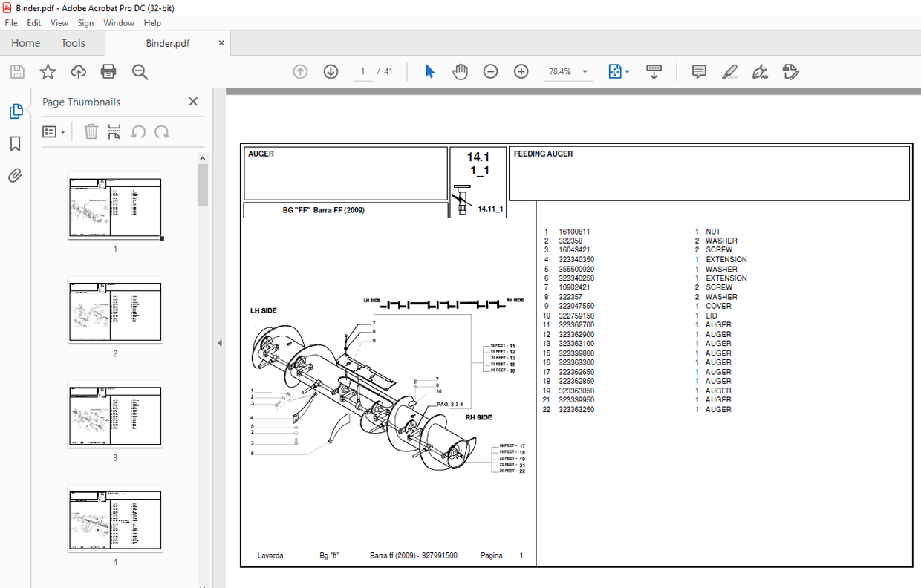Go to the next page with the down arrow
The height and width of the screenshot is (588, 921).
[331, 71]
